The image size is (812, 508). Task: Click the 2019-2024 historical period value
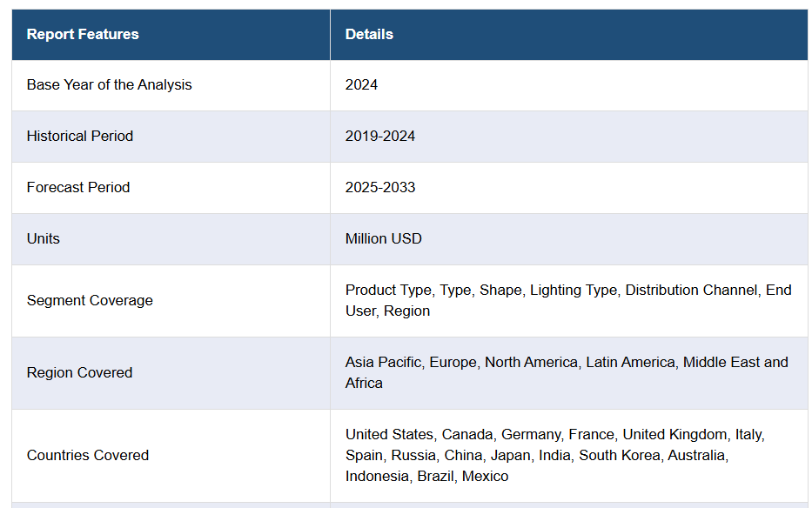point(380,137)
